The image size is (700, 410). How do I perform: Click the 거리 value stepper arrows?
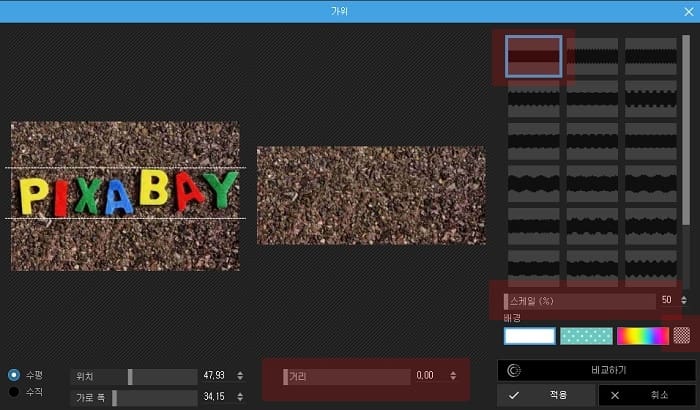pos(453,376)
